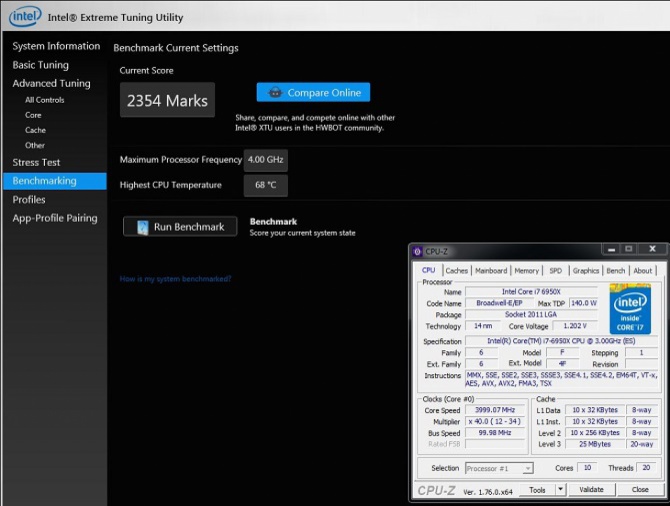Click the L1 Data value 10 x 32 KBytes
Image resolution: width=670 pixels, height=506 pixels.
point(595,410)
